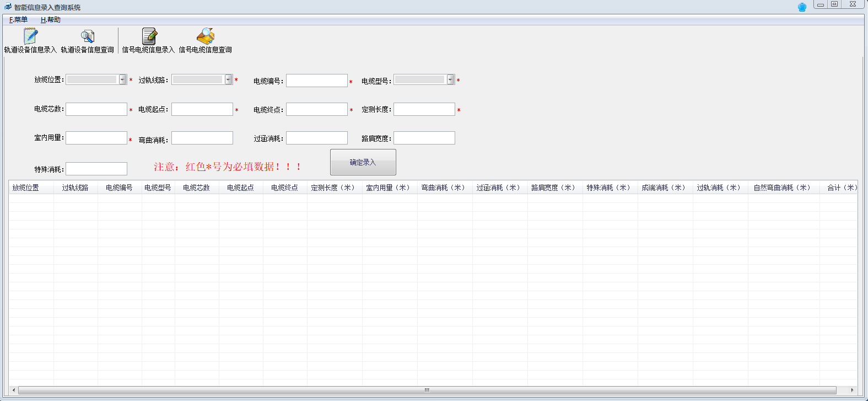Click the 自然弯曲消耗（米） column header
Screen dimensions: 868x401
click(x=784, y=188)
